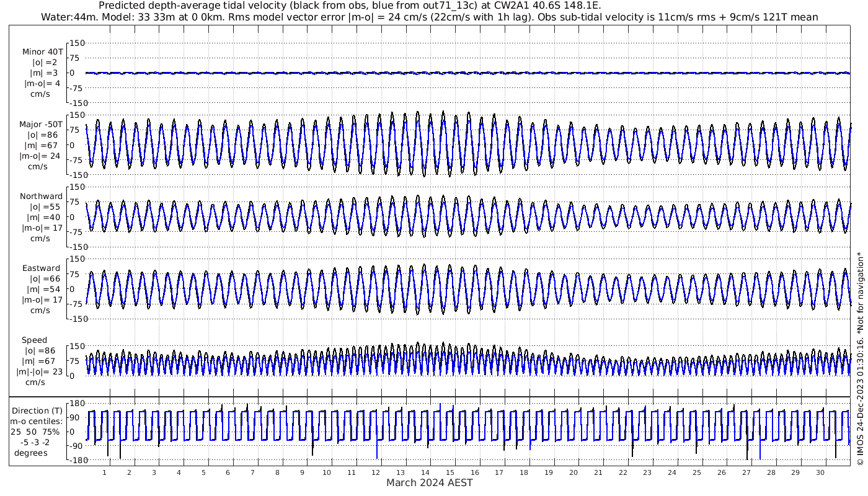868x496 pixels.
Task: Click the '|o| =55' Northward value
Action: coord(43,206)
